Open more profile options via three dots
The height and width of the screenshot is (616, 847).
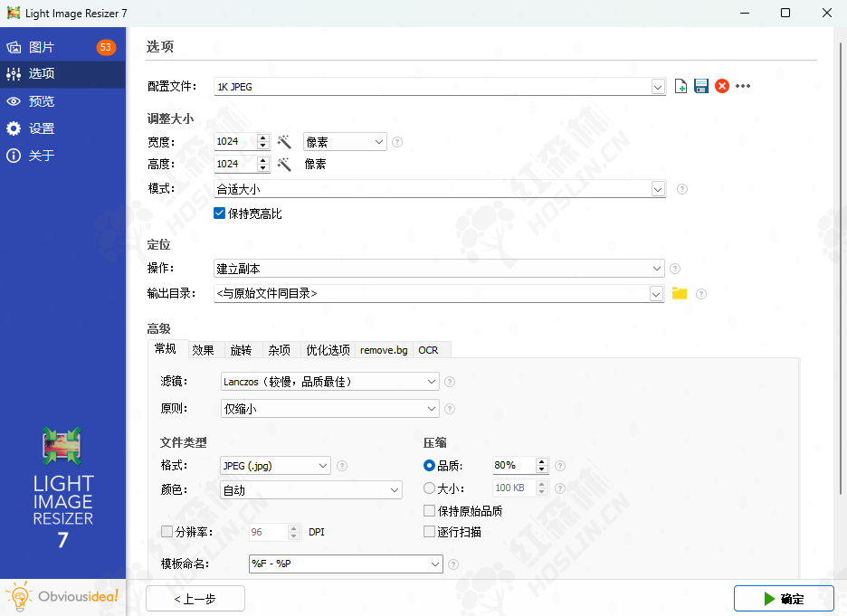[x=743, y=86]
